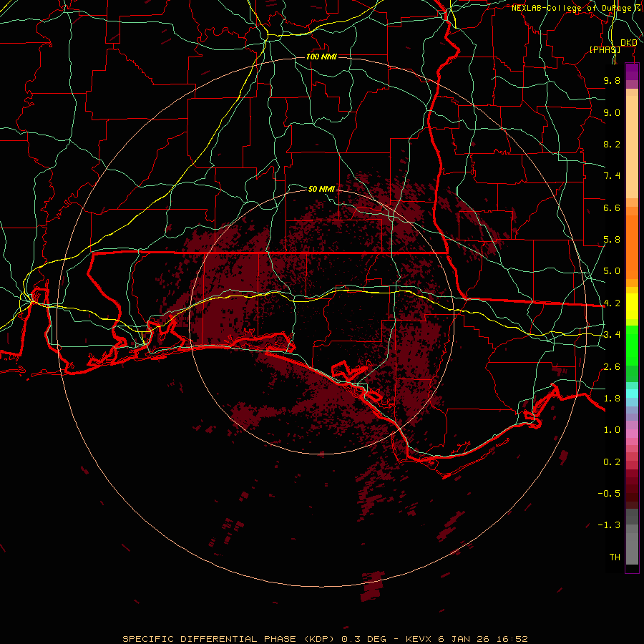The height and width of the screenshot is (644, 644).
Task: Click the 16:52 timestamp in the caption
Action: [512, 639]
